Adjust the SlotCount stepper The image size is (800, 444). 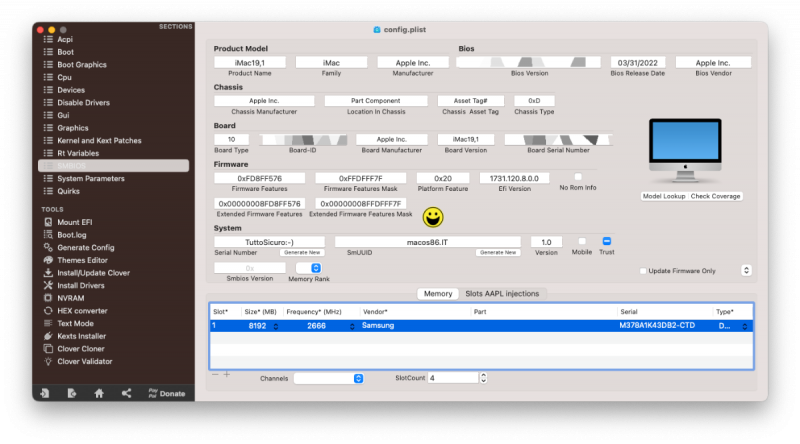pyautogui.click(x=483, y=378)
